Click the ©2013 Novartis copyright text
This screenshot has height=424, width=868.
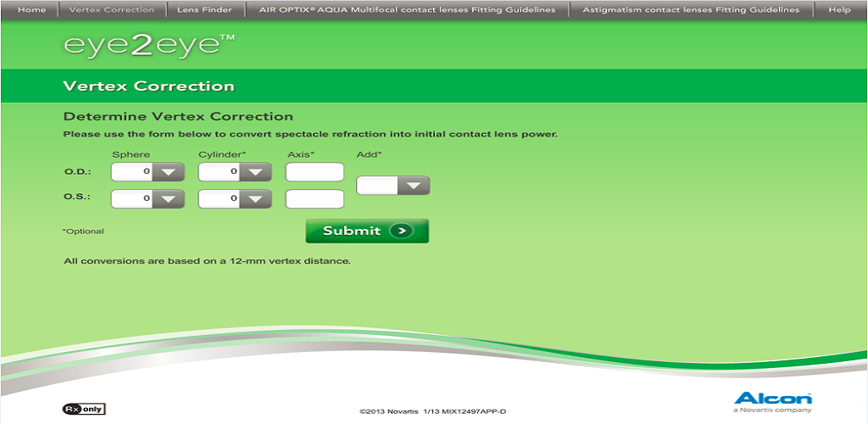coord(433,412)
